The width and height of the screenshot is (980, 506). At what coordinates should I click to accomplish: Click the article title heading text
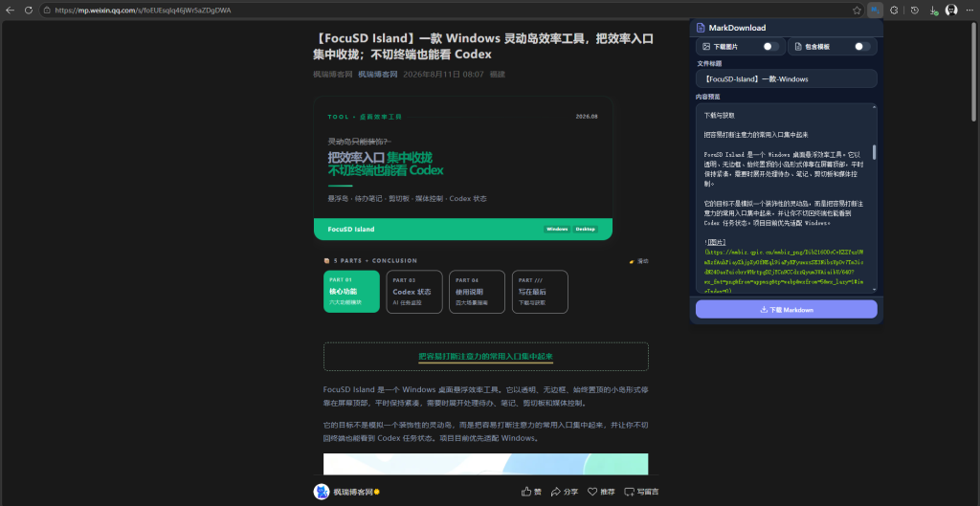(483, 47)
